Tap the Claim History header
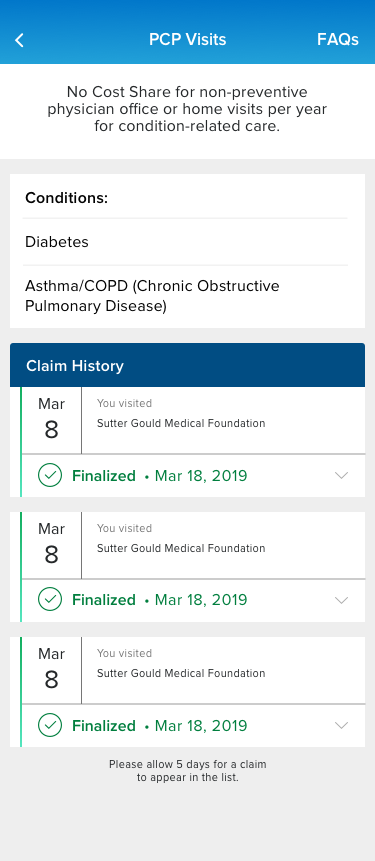 187,365
